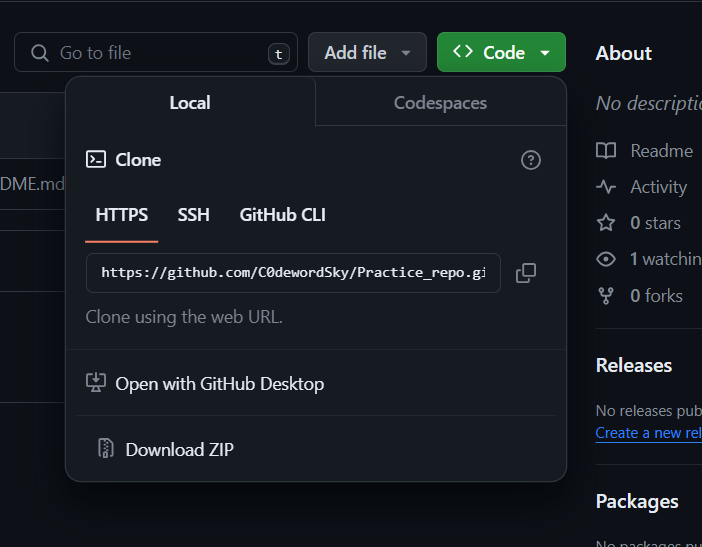Click the 't' keyboard shortcut hint
The image size is (702, 547).
[x=278, y=54]
